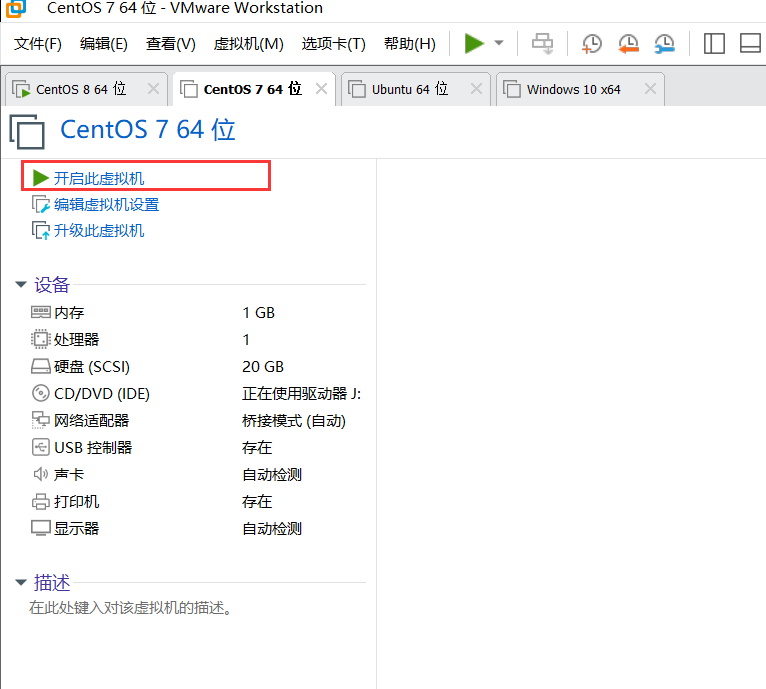Open snapshot manager via the wrench clock icon
The image size is (766, 689).
tap(665, 43)
